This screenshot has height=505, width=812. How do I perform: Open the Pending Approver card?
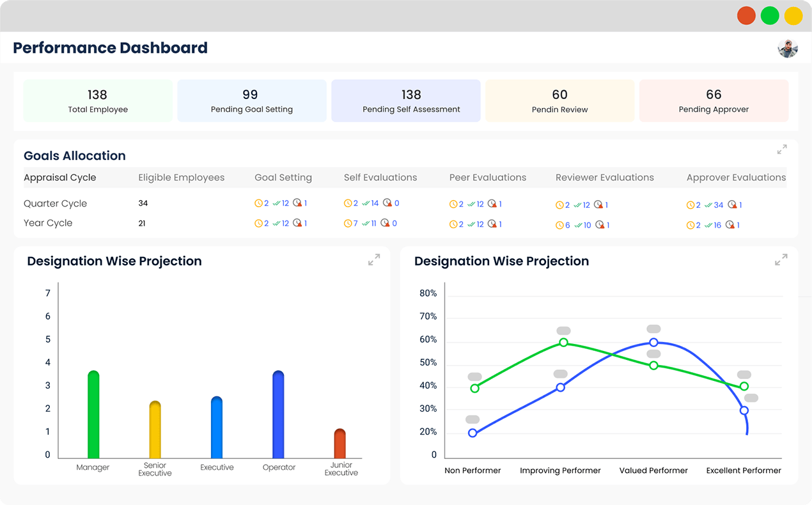714,100
